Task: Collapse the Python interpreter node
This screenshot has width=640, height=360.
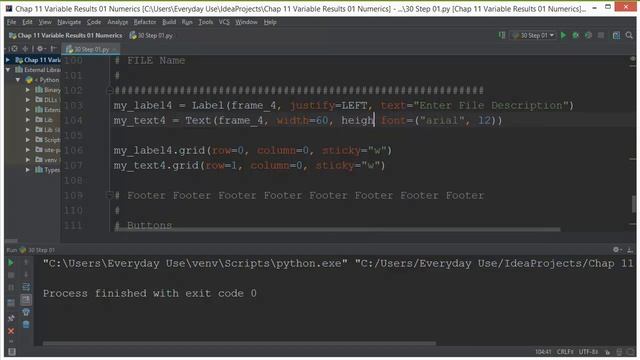Action: point(18,80)
